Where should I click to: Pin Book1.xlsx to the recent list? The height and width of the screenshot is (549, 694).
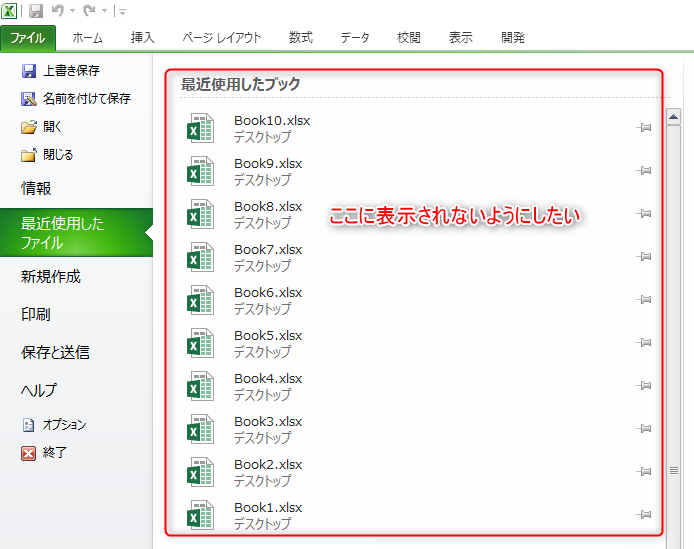tap(644, 514)
